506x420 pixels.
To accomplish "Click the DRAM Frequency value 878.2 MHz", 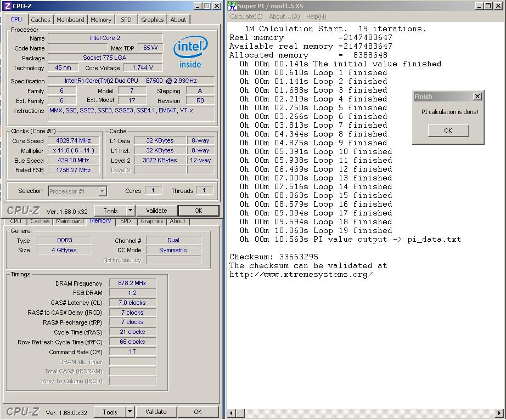I will 132,283.
